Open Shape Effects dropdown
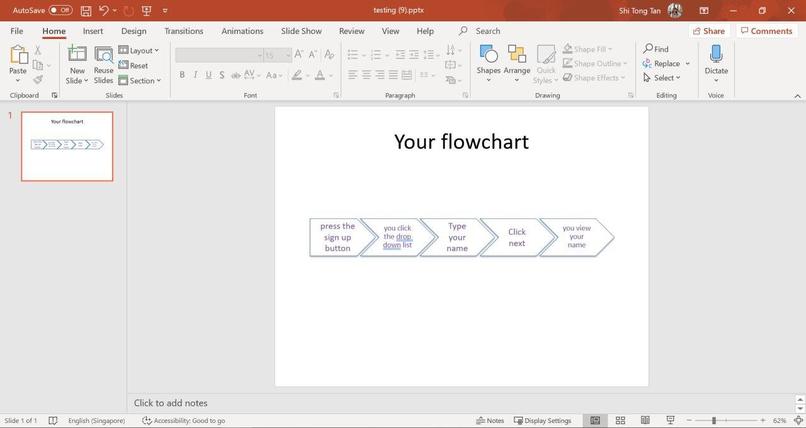The image size is (806, 428). [594, 78]
